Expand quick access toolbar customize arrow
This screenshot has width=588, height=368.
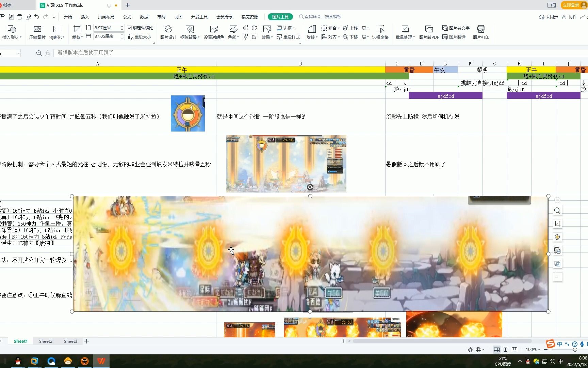point(54,17)
